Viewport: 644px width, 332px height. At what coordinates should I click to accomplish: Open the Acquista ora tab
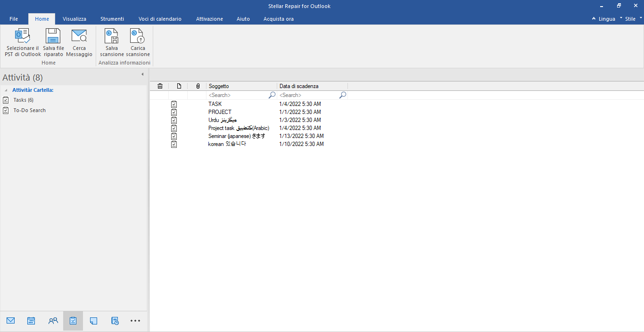tap(279, 19)
